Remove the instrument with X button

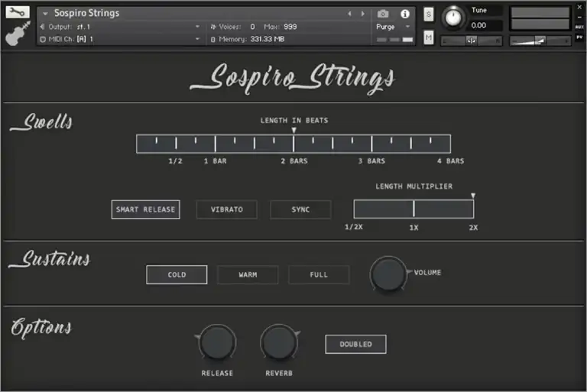pyautogui.click(x=579, y=7)
